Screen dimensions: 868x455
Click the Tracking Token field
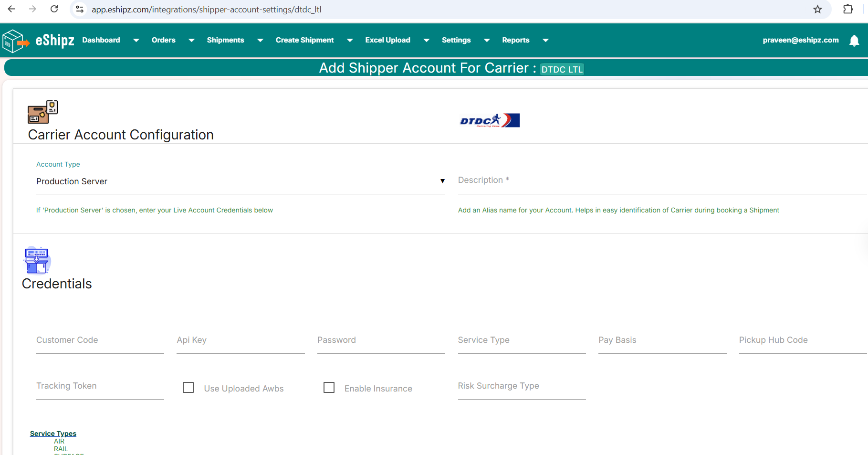coord(100,388)
